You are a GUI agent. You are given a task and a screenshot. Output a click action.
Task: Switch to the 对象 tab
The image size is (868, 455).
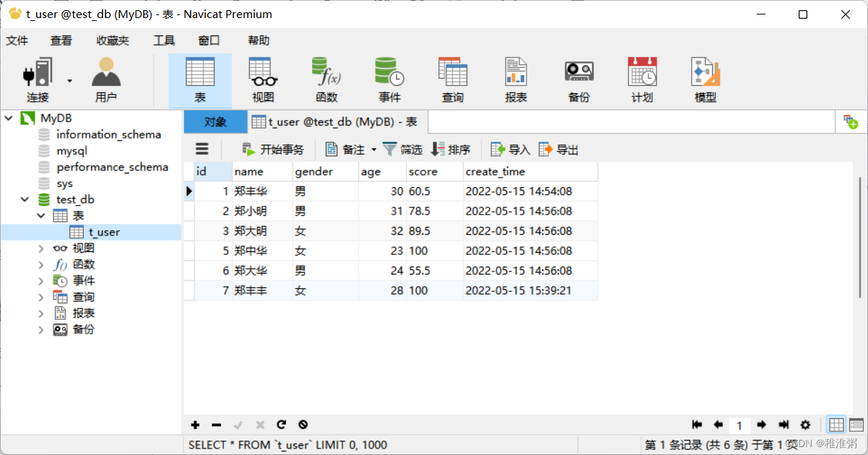(x=215, y=122)
